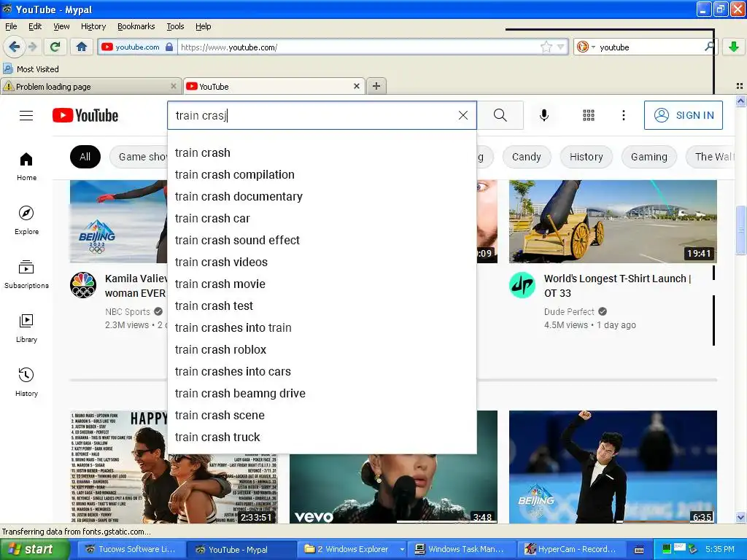Select the Gaming filter chip
747x560 pixels.
649,157
